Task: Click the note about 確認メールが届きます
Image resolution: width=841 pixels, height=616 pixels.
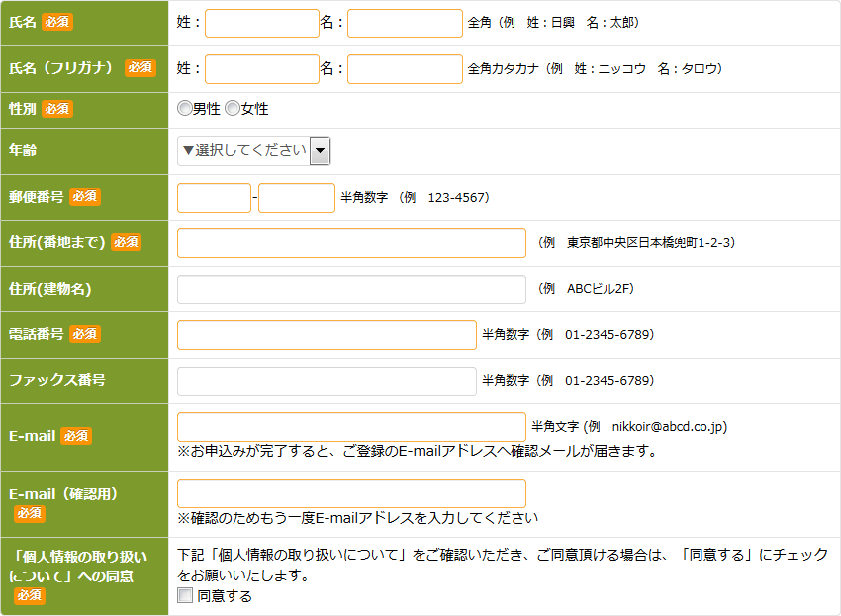Action: 418,451
